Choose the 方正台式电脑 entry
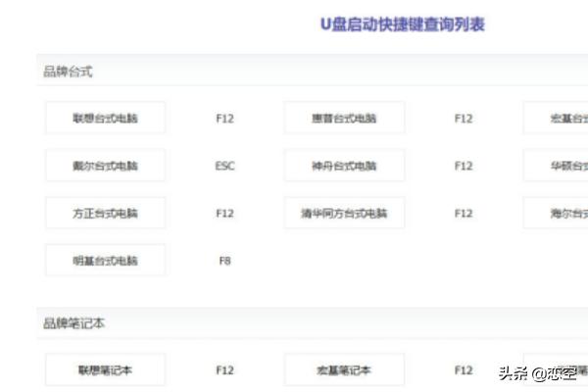The height and width of the screenshot is (392, 588). (105, 213)
